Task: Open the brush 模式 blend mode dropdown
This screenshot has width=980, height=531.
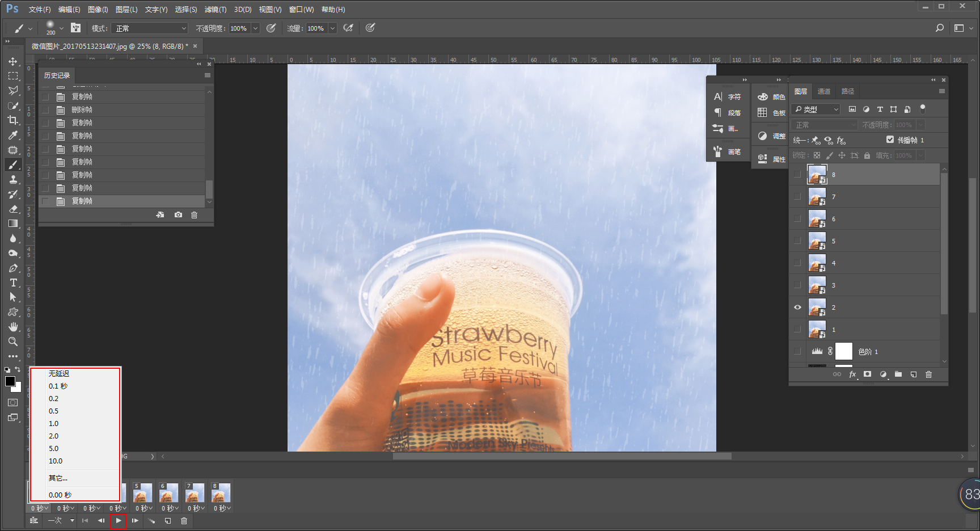Action: click(150, 28)
